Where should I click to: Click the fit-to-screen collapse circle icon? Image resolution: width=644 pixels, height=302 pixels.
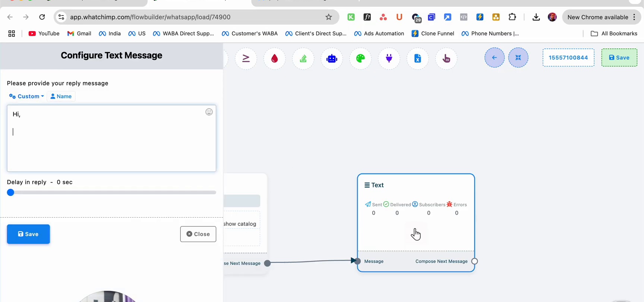pyautogui.click(x=518, y=57)
